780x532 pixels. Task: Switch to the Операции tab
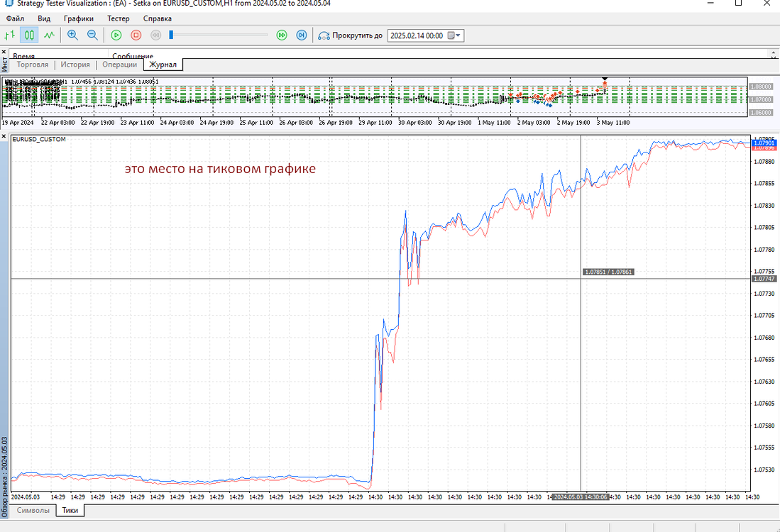119,65
